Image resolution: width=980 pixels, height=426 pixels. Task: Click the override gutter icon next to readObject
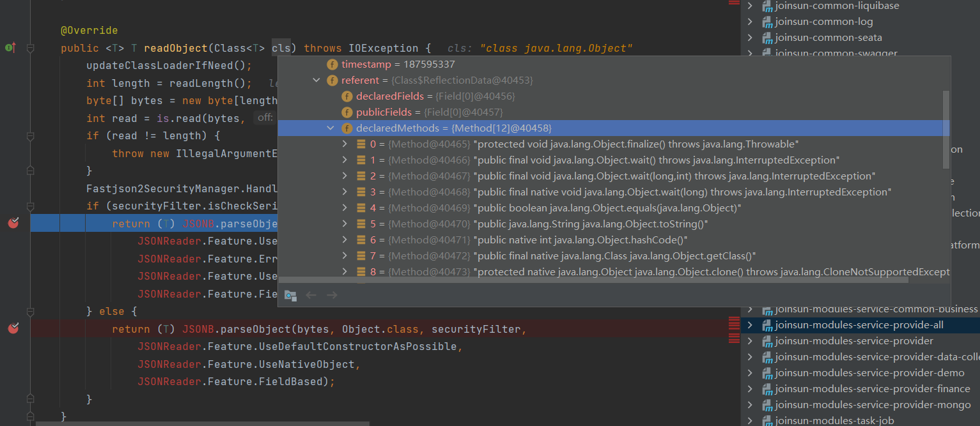pyautogui.click(x=10, y=47)
